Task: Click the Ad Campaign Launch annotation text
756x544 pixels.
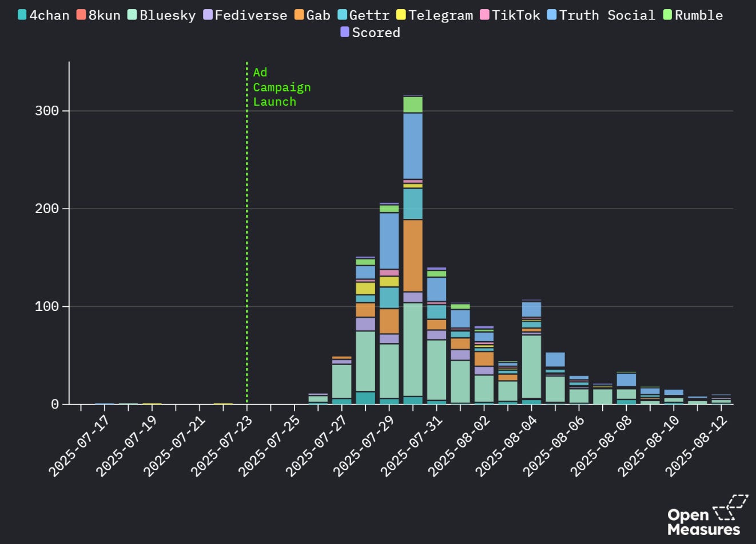Action: pyautogui.click(x=282, y=87)
